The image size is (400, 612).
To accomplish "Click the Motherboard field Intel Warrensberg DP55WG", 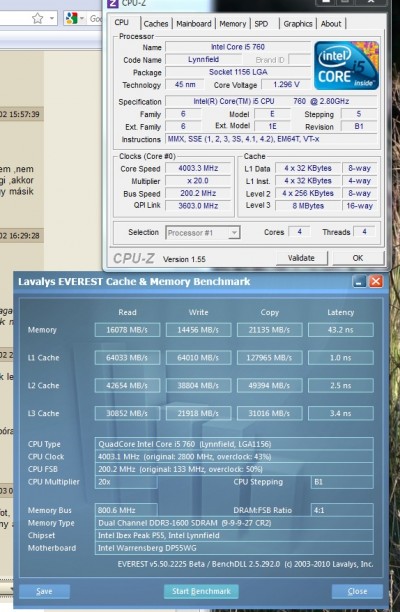I will click(x=234, y=548).
